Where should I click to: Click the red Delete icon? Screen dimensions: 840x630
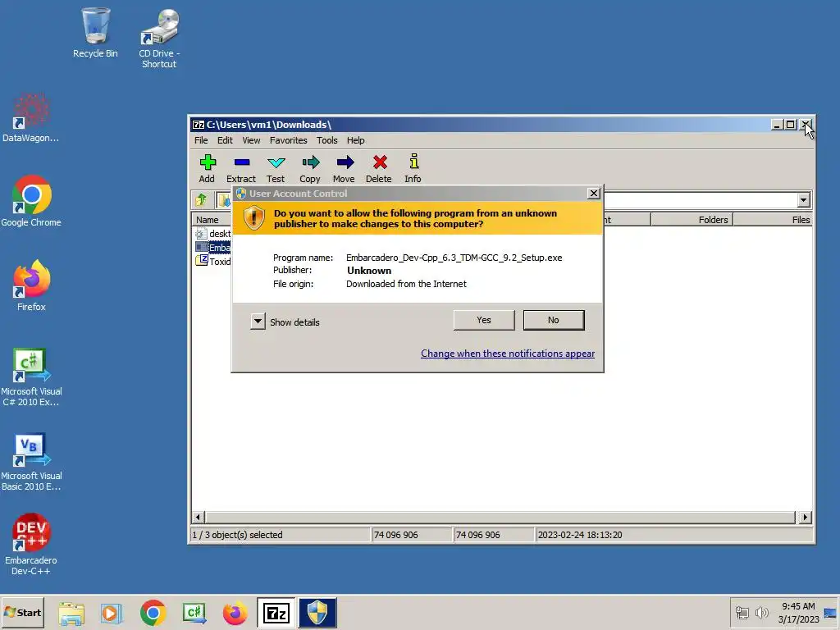click(379, 168)
